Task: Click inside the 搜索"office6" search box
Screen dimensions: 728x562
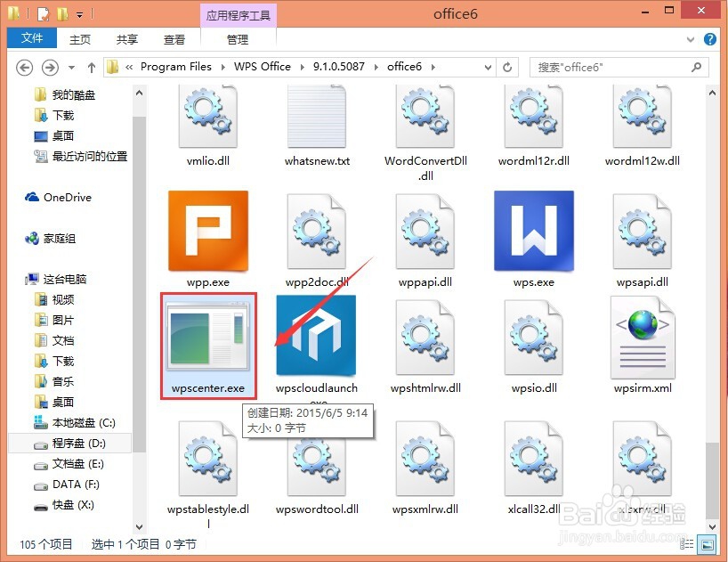Action: tap(619, 68)
